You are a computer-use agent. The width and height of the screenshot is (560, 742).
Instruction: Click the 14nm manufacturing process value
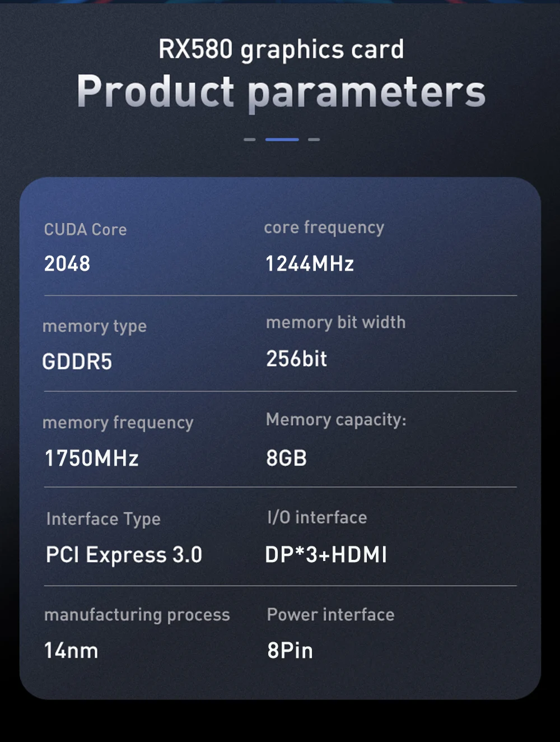(x=71, y=651)
